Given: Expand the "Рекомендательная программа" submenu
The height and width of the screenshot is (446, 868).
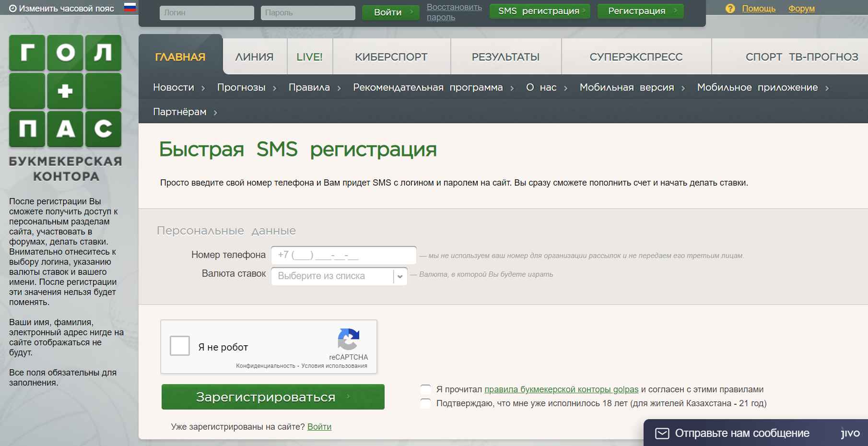Looking at the screenshot, I should (x=433, y=88).
